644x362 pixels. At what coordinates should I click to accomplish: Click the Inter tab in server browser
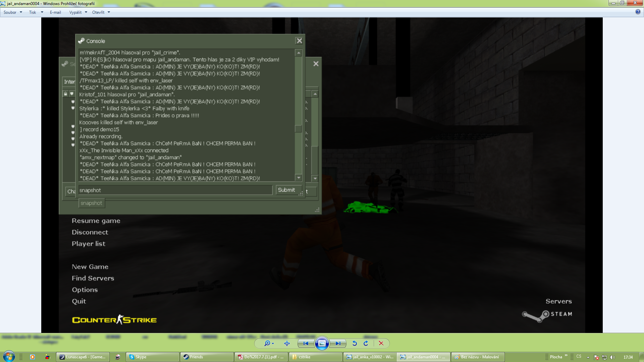pyautogui.click(x=69, y=82)
